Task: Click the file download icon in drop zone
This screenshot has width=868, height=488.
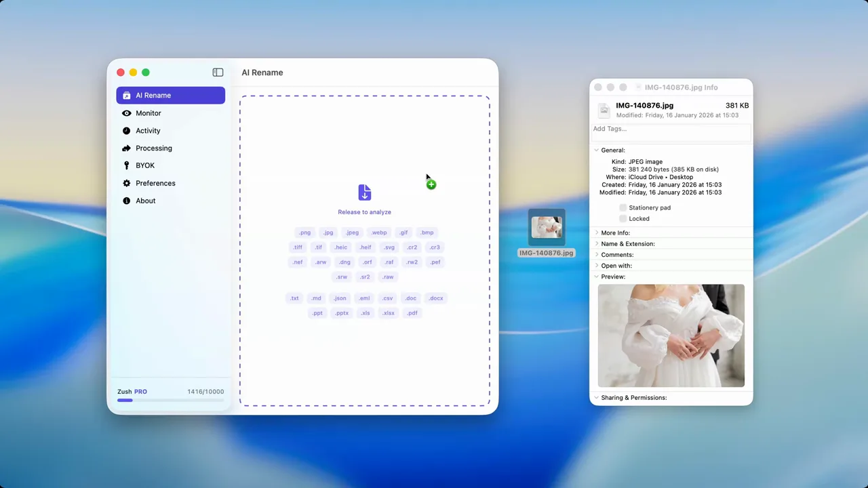Action: pyautogui.click(x=365, y=192)
